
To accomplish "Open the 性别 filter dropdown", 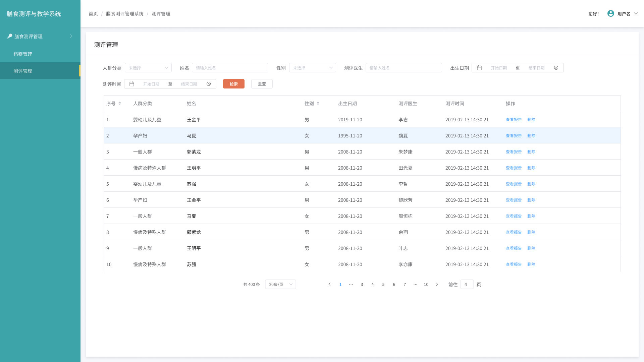I will click(x=313, y=68).
